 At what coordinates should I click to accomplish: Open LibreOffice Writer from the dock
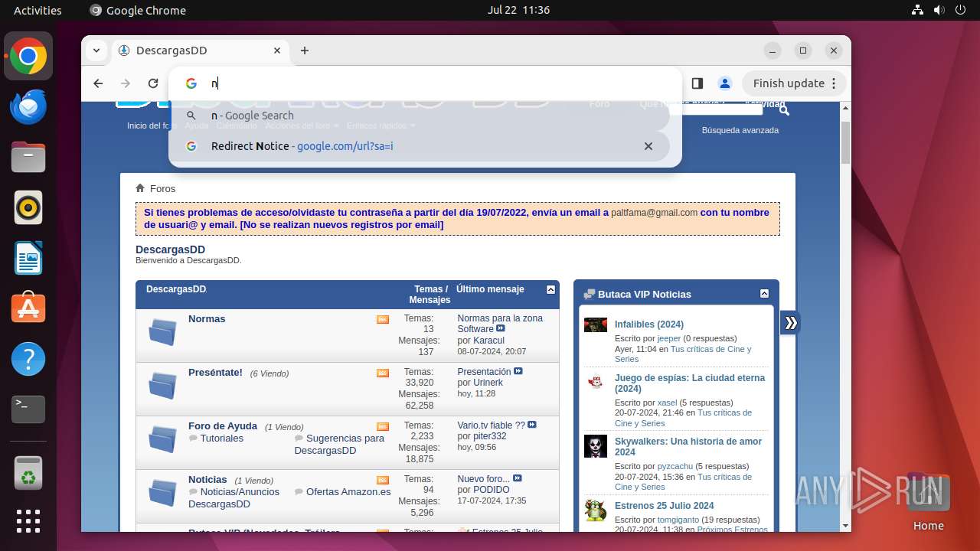(x=28, y=258)
